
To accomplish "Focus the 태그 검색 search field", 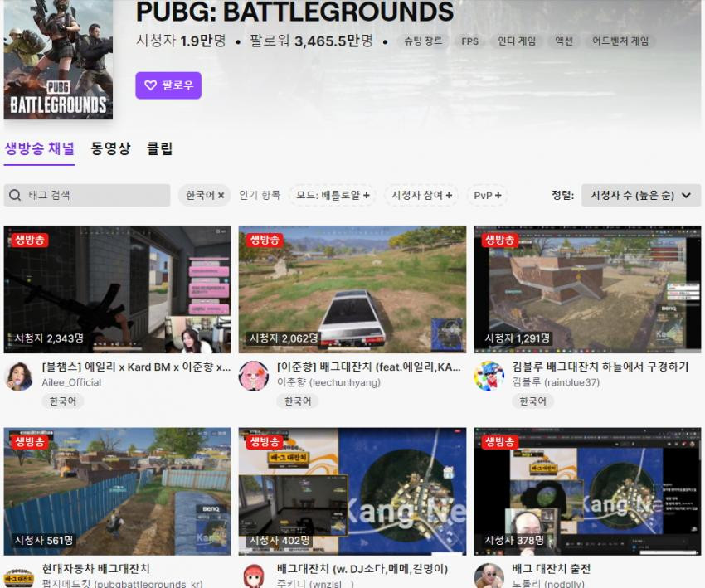I will pos(87,195).
